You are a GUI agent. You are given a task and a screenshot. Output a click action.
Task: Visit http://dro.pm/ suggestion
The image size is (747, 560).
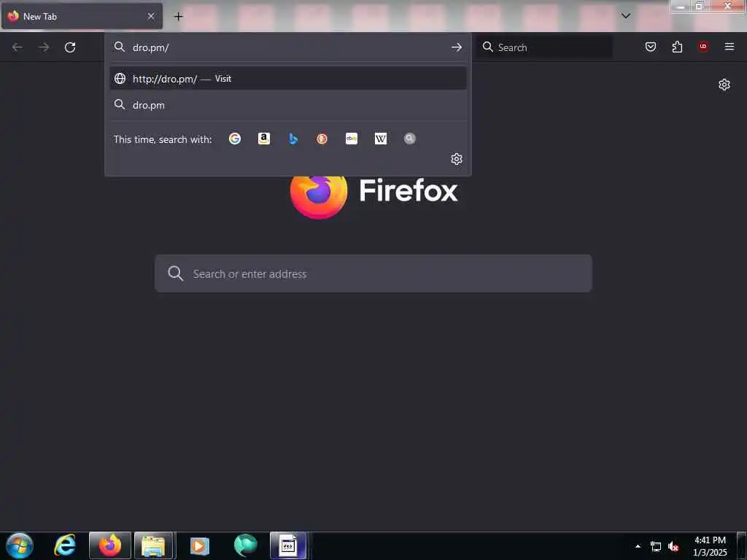(x=287, y=79)
